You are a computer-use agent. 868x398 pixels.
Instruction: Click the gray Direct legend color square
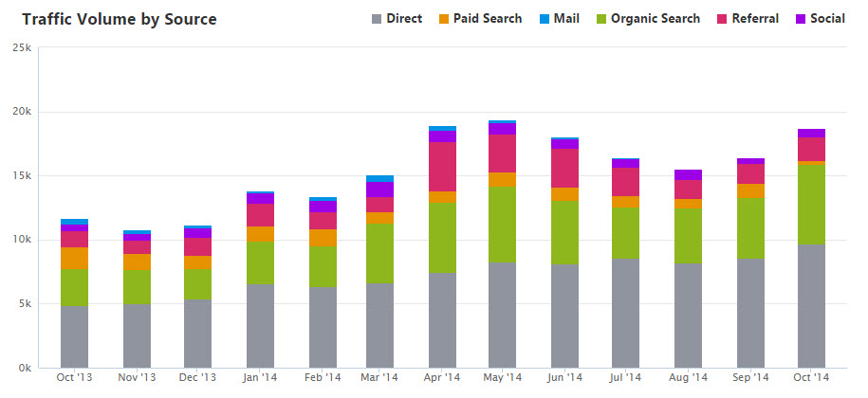[x=378, y=19]
